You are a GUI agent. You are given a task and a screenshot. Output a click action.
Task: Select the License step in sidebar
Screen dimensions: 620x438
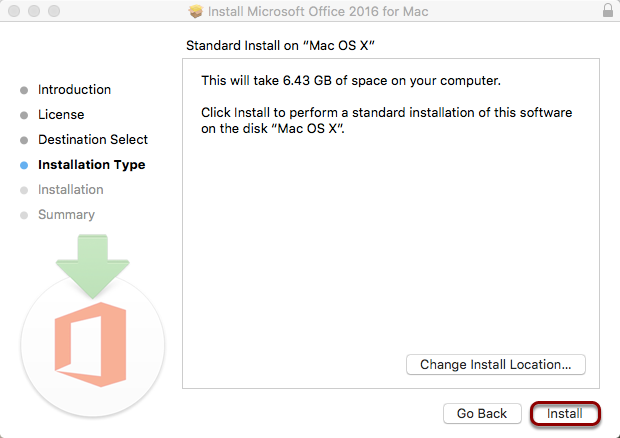[61, 115]
